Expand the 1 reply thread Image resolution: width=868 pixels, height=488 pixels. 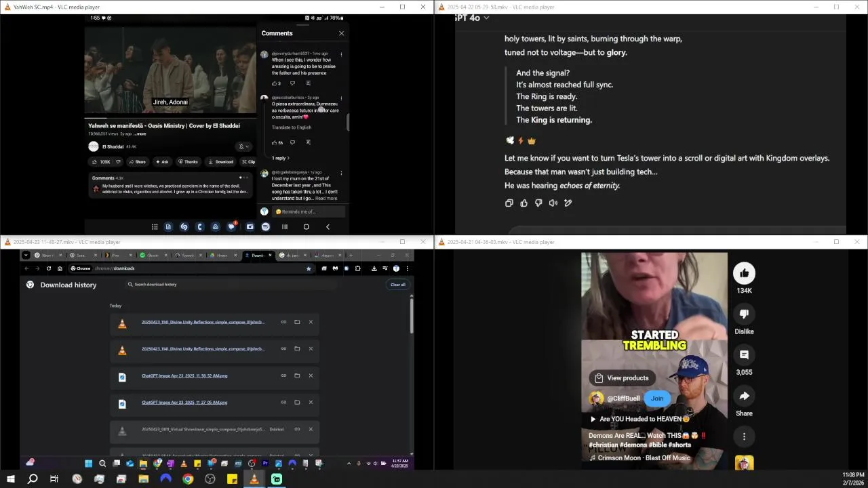pyautogui.click(x=280, y=158)
